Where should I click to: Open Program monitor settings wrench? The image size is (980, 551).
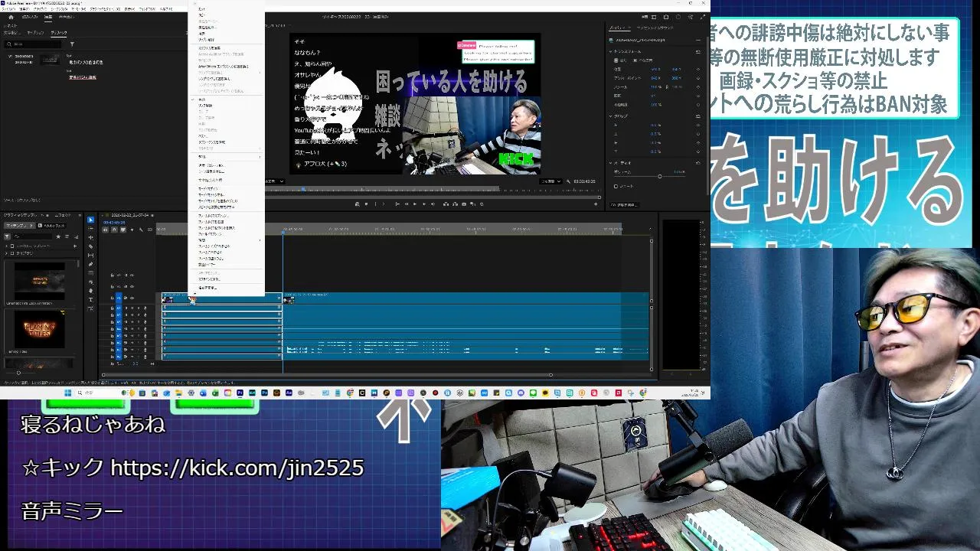tap(568, 181)
